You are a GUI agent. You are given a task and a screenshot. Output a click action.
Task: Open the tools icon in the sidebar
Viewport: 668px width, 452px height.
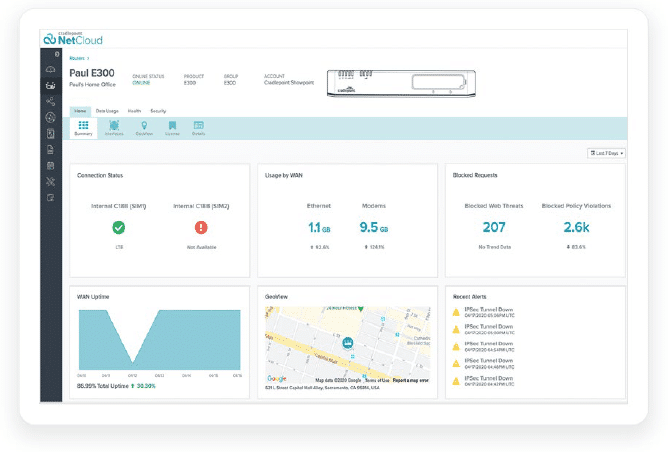50,181
